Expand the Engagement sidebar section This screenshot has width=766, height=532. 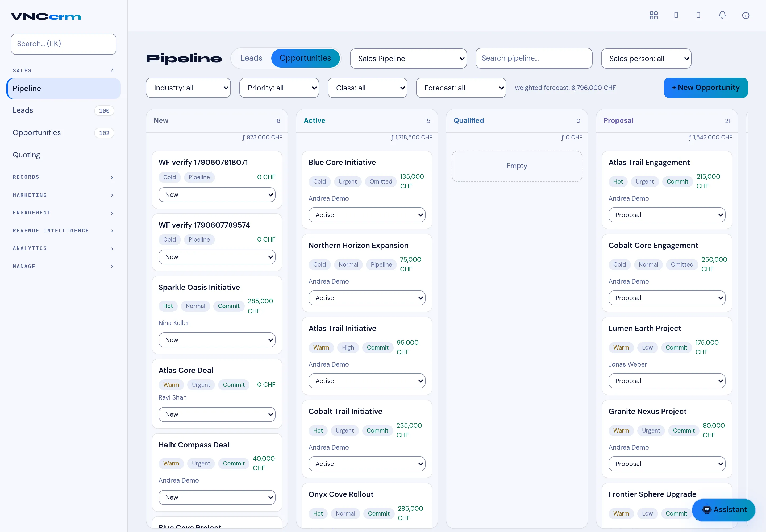click(x=63, y=213)
